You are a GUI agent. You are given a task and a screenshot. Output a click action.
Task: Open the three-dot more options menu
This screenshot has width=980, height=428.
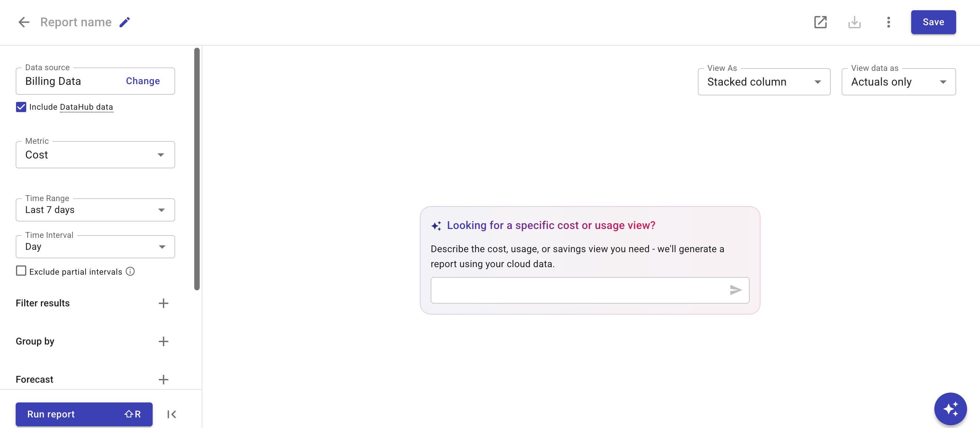[888, 22]
